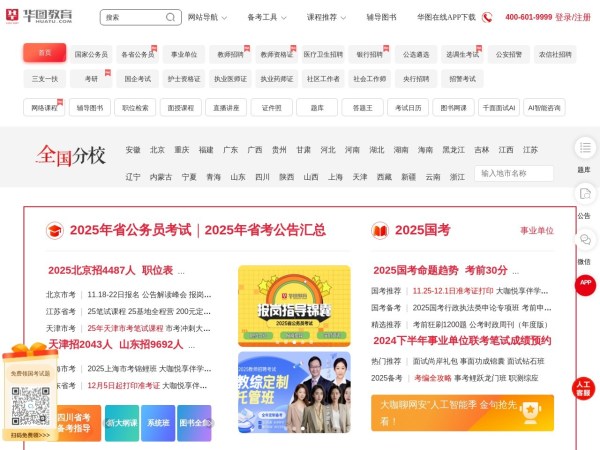This screenshot has width=600, height=450.
Task: Open 人工客服 customer service bubble
Action: tap(584, 388)
